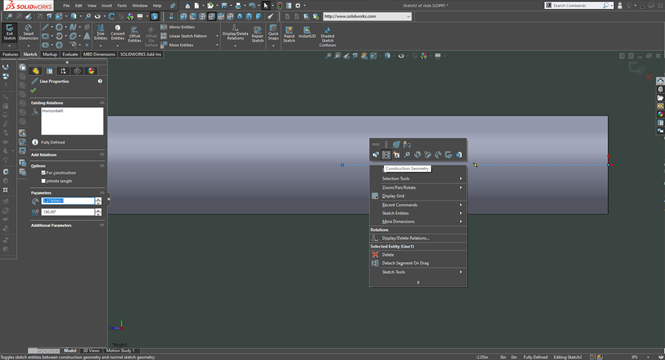Click the Rebuild traffic light icon
Screen dimensions: 665x360
point(279,6)
